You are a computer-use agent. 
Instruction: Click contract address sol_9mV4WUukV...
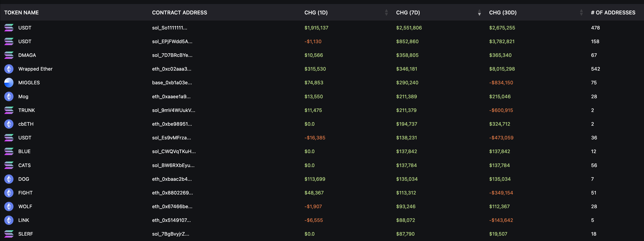pyautogui.click(x=173, y=110)
